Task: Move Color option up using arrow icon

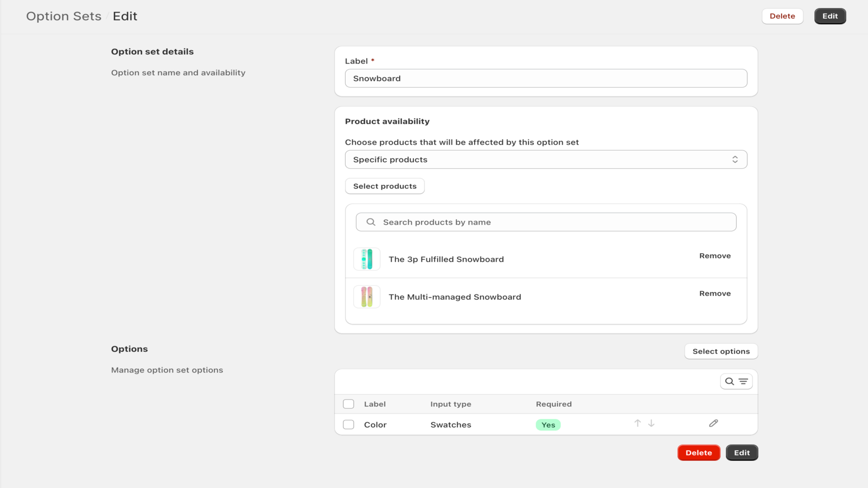Action: tap(637, 423)
